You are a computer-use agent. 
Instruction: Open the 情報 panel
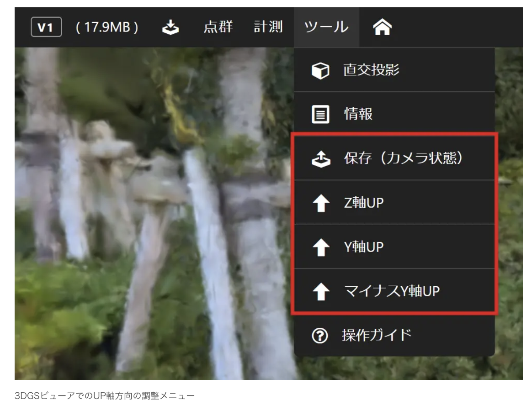[358, 114]
